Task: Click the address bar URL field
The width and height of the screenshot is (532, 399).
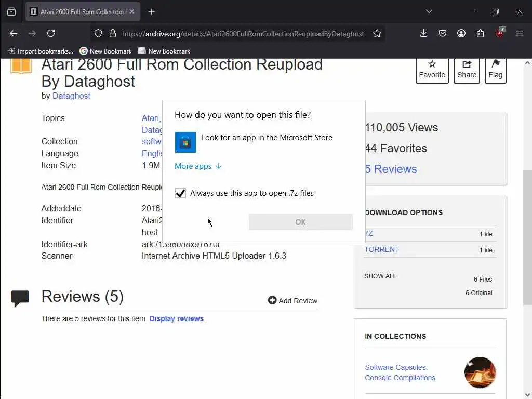Action: tap(243, 34)
